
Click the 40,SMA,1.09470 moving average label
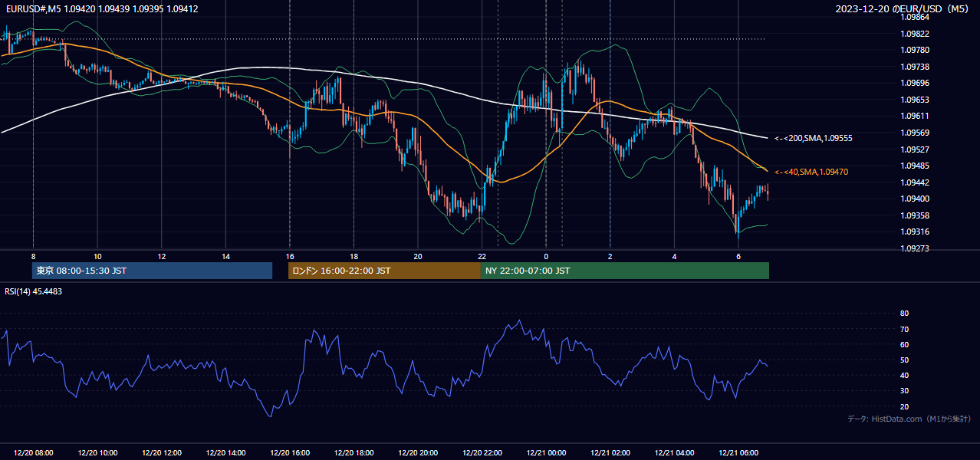(811, 172)
